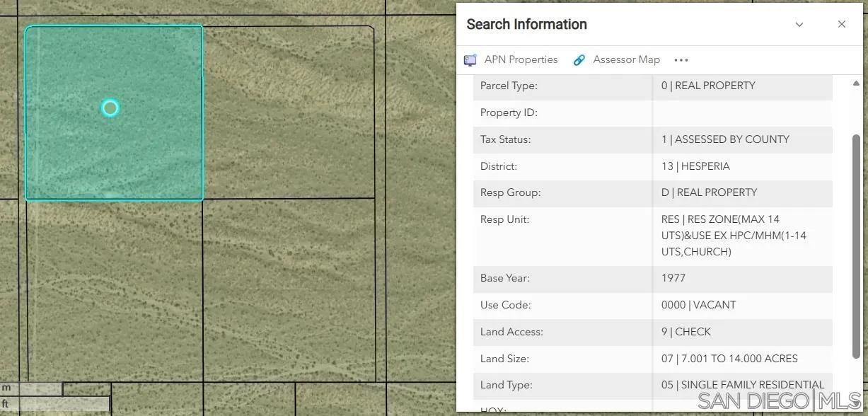Click the scroll-up arrow of the results list
Viewport: 868px width, 416px height.
857,83
